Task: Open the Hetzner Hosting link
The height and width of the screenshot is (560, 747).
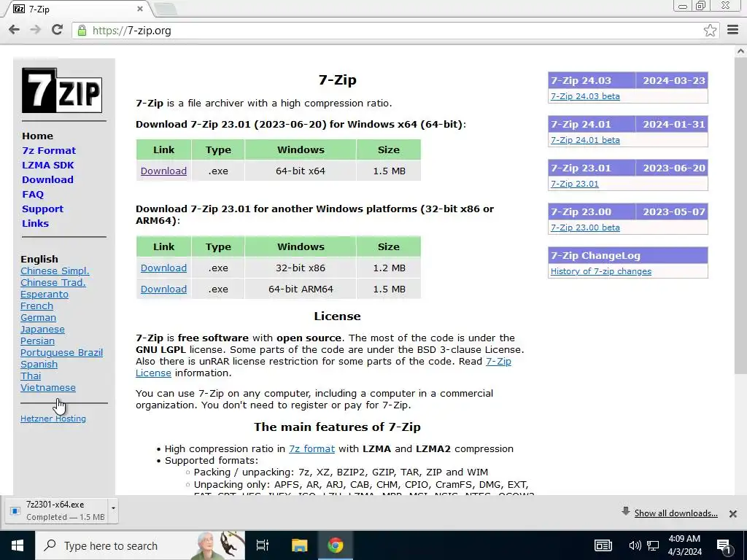Action: [53, 419]
